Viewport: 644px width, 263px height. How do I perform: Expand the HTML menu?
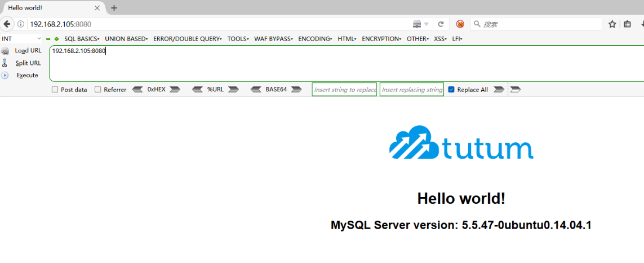pyautogui.click(x=347, y=39)
